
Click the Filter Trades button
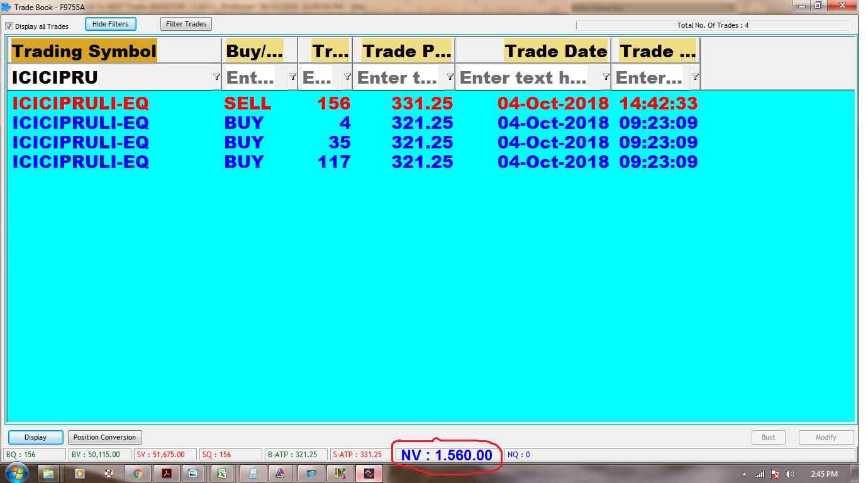(186, 25)
